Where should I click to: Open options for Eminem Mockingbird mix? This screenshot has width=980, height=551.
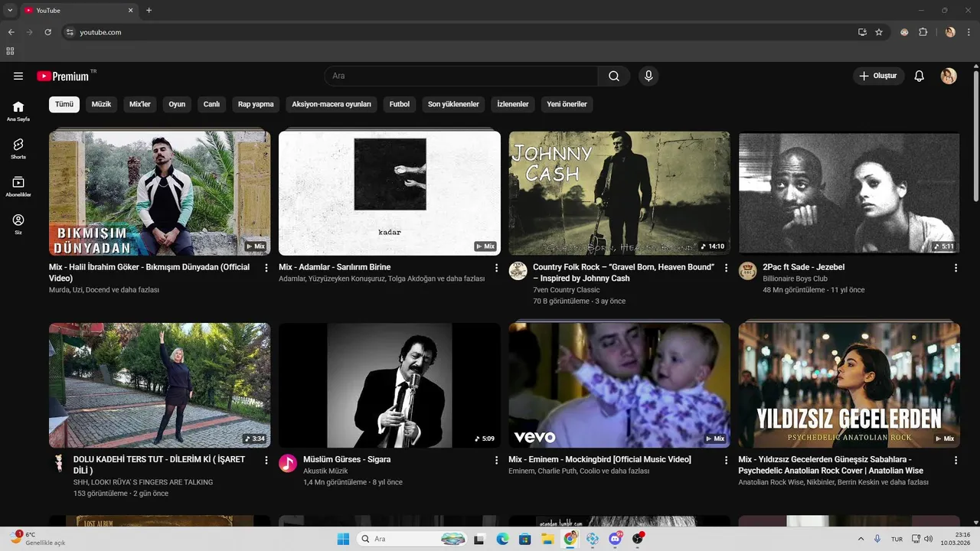[726, 460]
